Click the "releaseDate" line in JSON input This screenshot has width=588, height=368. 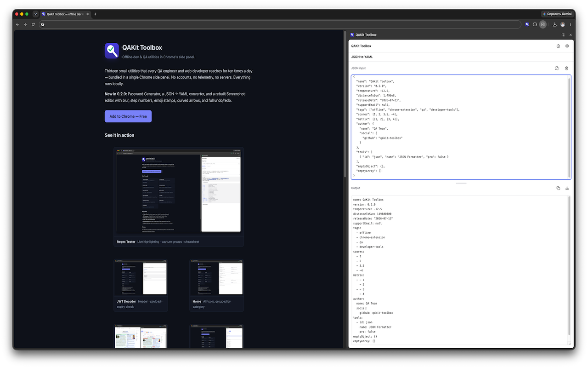point(379,100)
